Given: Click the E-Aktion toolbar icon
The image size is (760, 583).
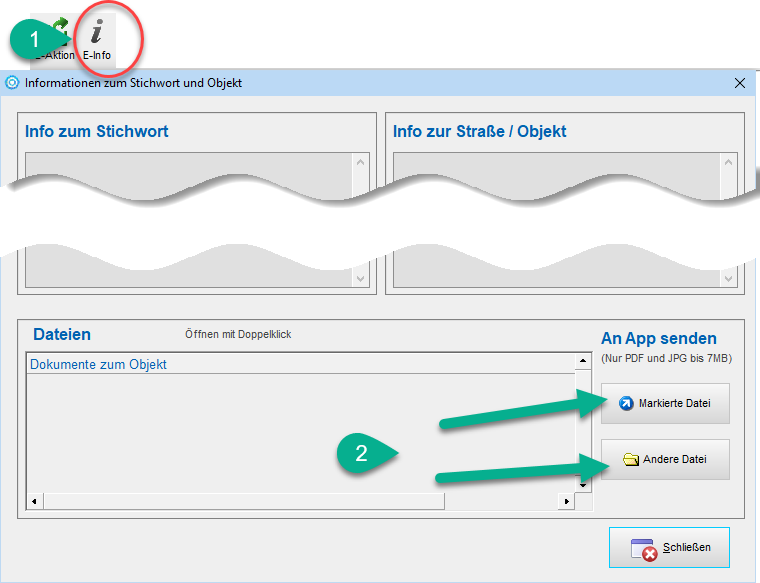Looking at the screenshot, I should [57, 40].
